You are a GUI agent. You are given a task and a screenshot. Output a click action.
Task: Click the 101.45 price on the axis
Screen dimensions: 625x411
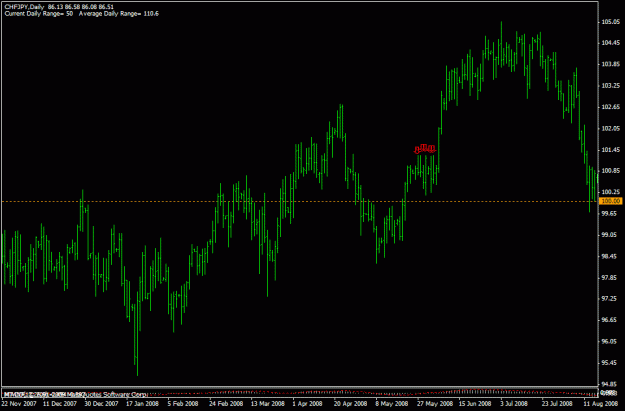pos(610,150)
